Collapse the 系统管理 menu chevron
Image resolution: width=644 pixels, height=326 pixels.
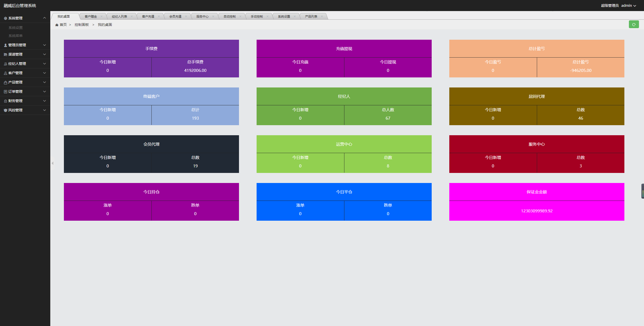tap(45, 18)
